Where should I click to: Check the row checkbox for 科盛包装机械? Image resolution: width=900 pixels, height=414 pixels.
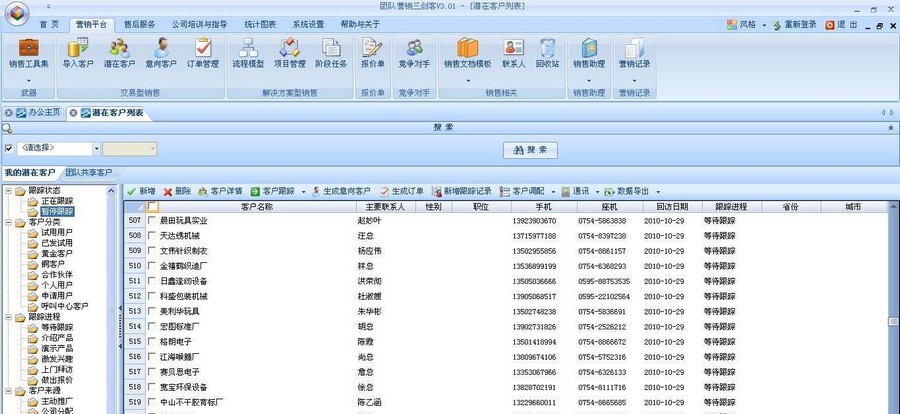click(152, 296)
